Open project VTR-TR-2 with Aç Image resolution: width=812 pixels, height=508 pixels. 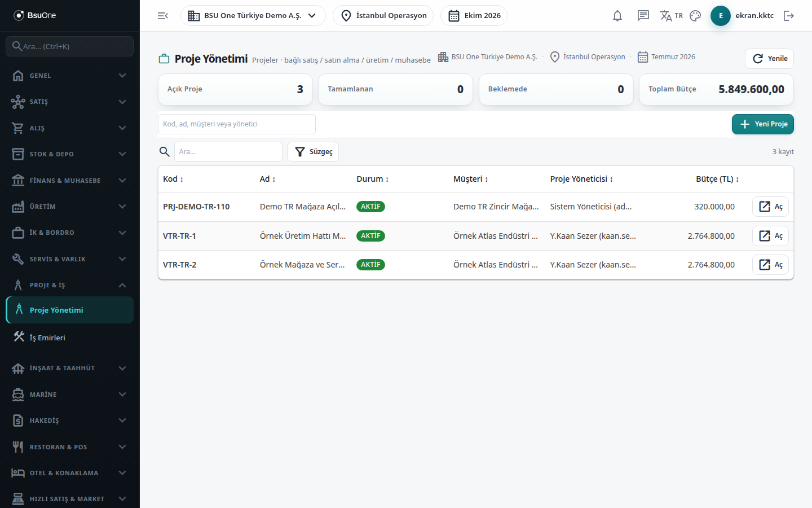click(770, 265)
